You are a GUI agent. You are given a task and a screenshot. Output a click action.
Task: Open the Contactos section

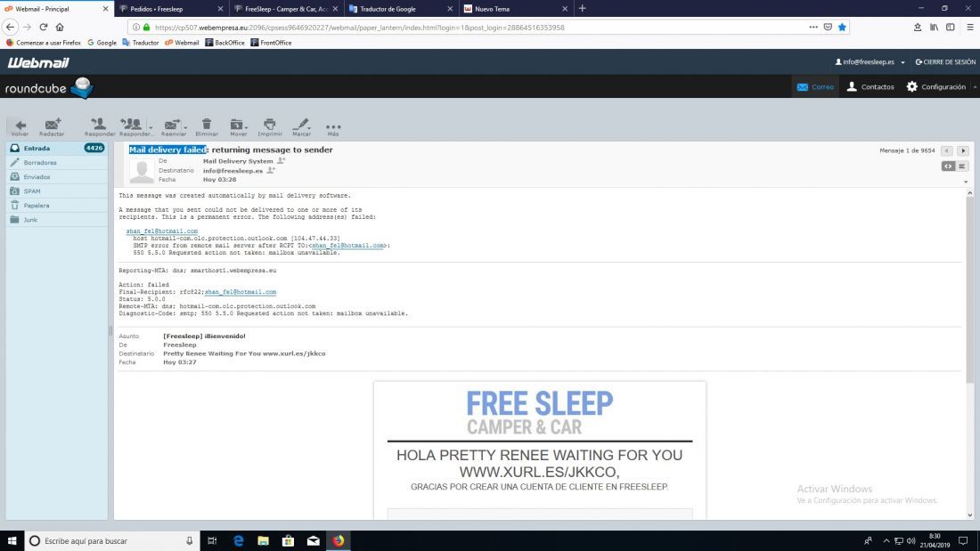[x=870, y=87]
